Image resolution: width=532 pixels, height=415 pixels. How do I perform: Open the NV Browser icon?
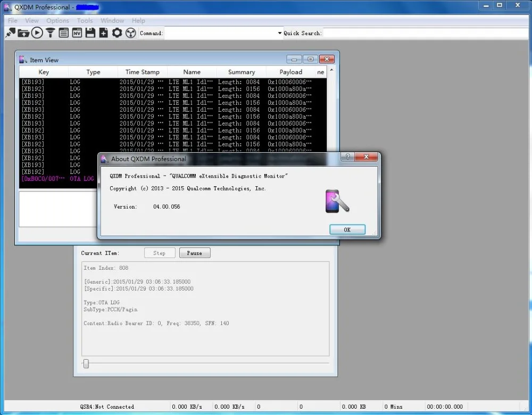pyautogui.click(x=77, y=32)
